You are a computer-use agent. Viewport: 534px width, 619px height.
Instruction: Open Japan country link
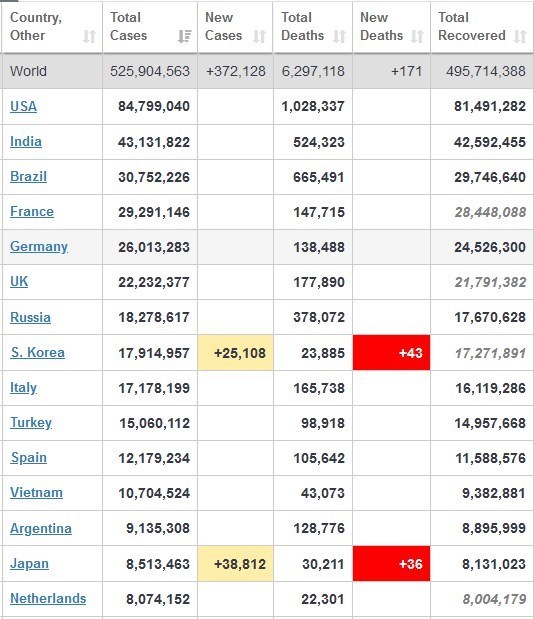coord(29,563)
